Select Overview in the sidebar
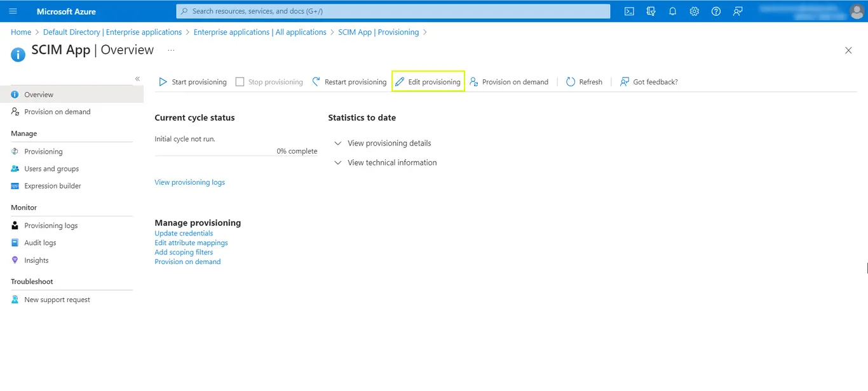The height and width of the screenshot is (391, 868). 72,95
